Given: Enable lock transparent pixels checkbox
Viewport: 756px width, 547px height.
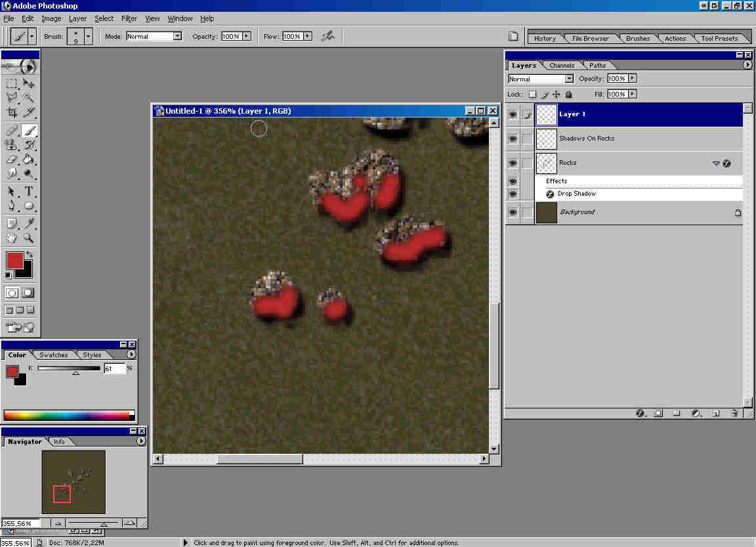Looking at the screenshot, I should [532, 95].
